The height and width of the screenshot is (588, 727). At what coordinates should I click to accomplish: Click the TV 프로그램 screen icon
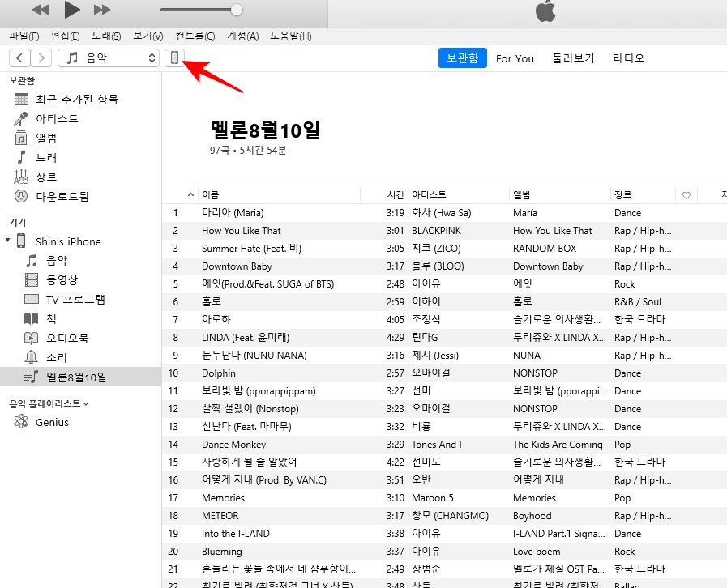coord(31,300)
